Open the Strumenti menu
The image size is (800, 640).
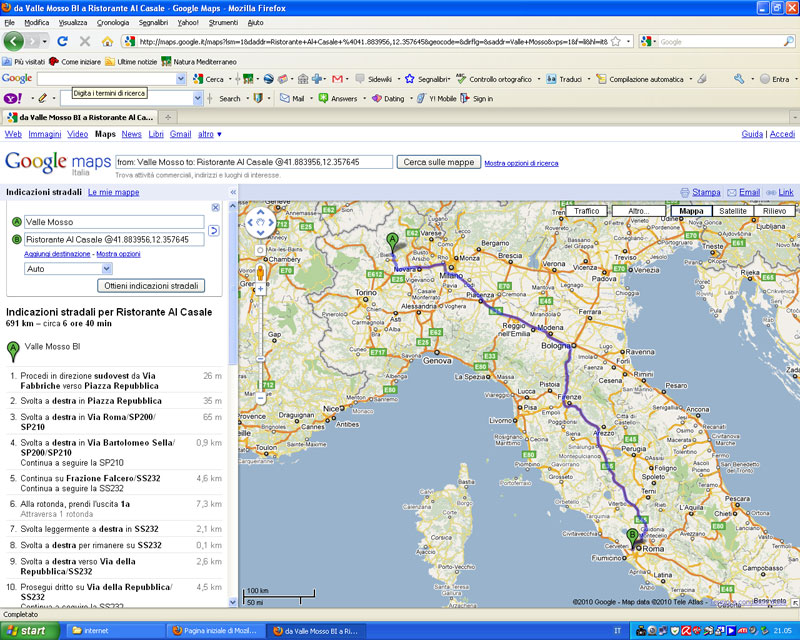tap(223, 22)
